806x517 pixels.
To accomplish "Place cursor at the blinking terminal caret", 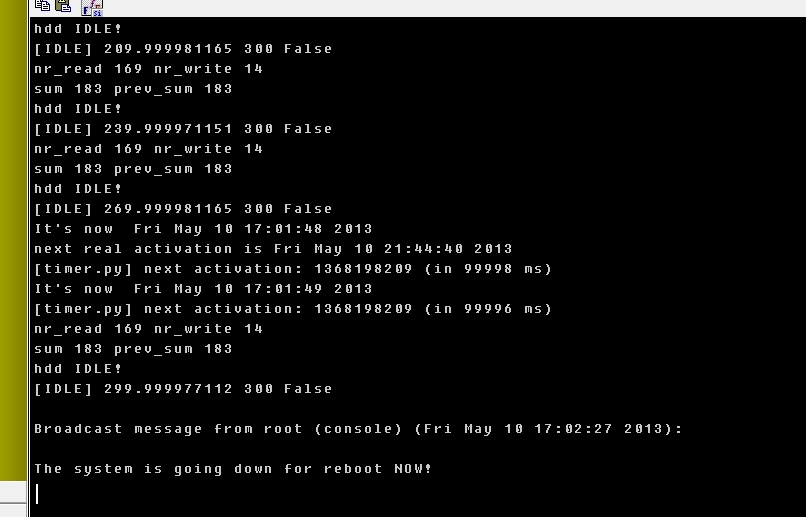I will point(37,493).
